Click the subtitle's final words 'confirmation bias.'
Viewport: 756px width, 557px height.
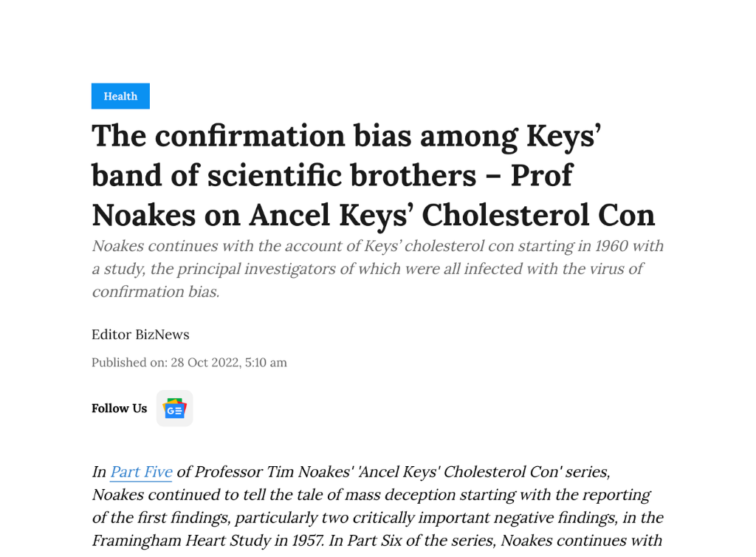coord(155,292)
